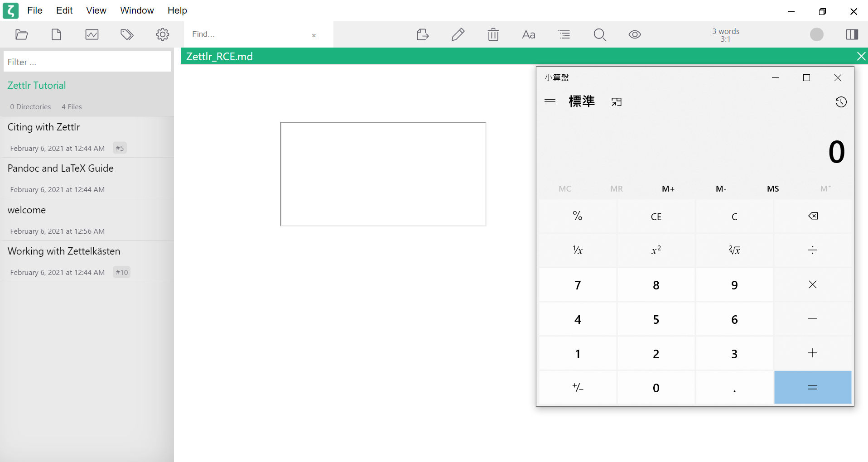Click the Zettlr_RCE.md tab title
This screenshot has height=462, width=868.
coord(219,56)
